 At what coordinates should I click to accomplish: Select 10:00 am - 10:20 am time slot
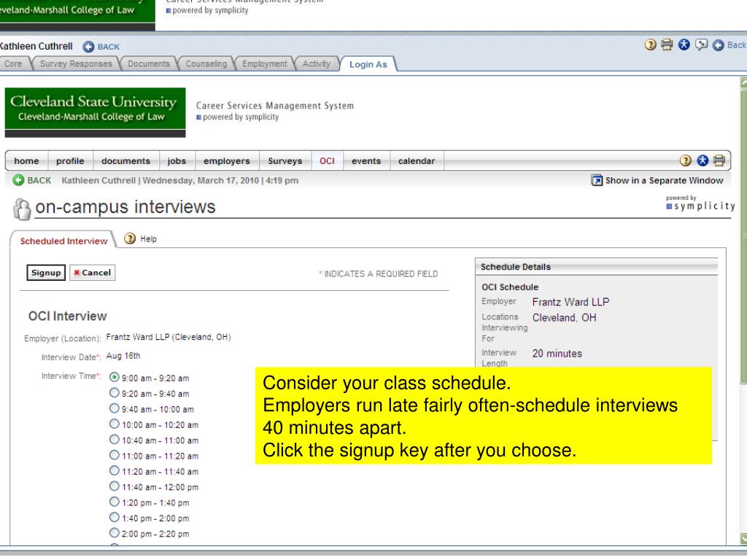[x=115, y=424]
